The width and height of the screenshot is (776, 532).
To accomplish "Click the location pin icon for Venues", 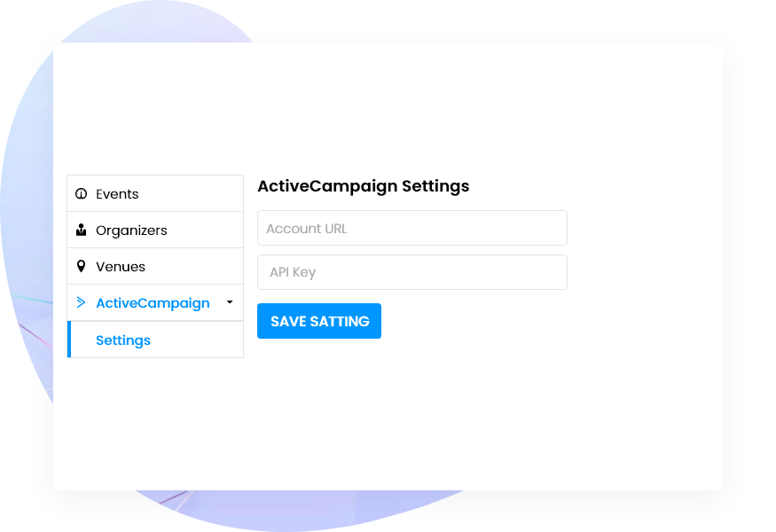I will click(81, 266).
